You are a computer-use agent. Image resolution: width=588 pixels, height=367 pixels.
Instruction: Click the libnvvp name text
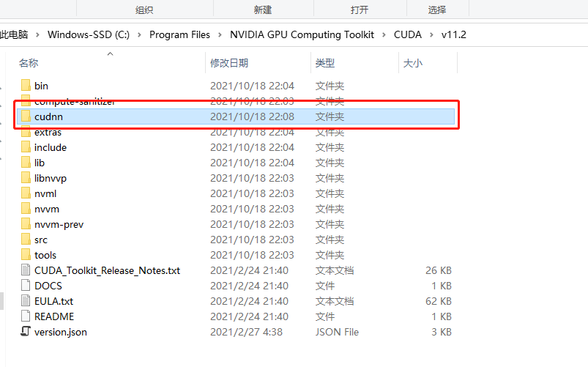[51, 178]
